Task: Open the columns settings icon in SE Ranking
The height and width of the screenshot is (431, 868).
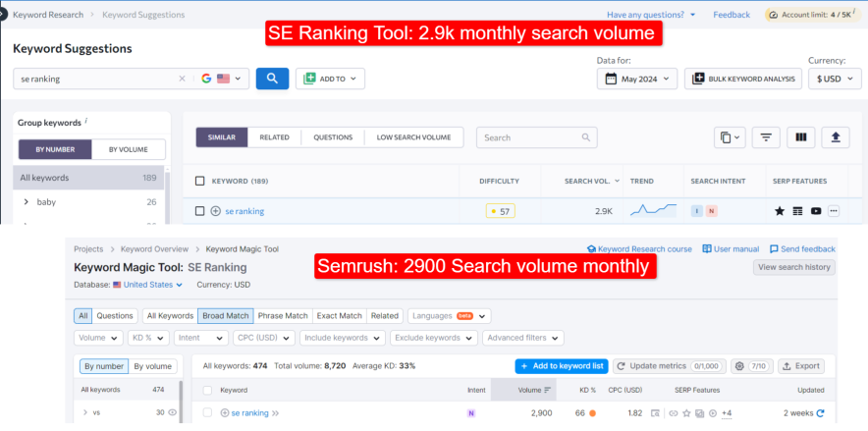Action: point(800,137)
